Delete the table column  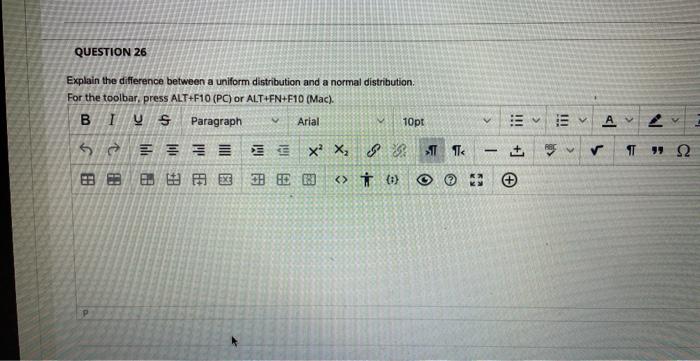coord(309,180)
